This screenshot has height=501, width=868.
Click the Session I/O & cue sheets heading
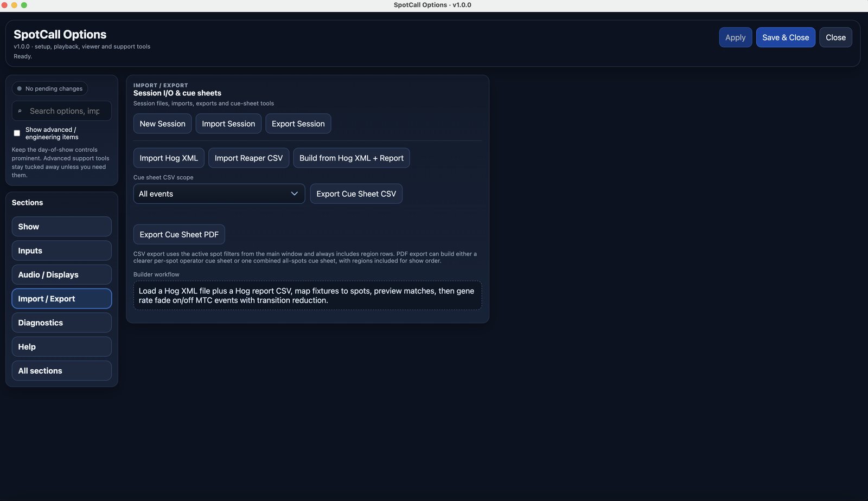tap(177, 93)
